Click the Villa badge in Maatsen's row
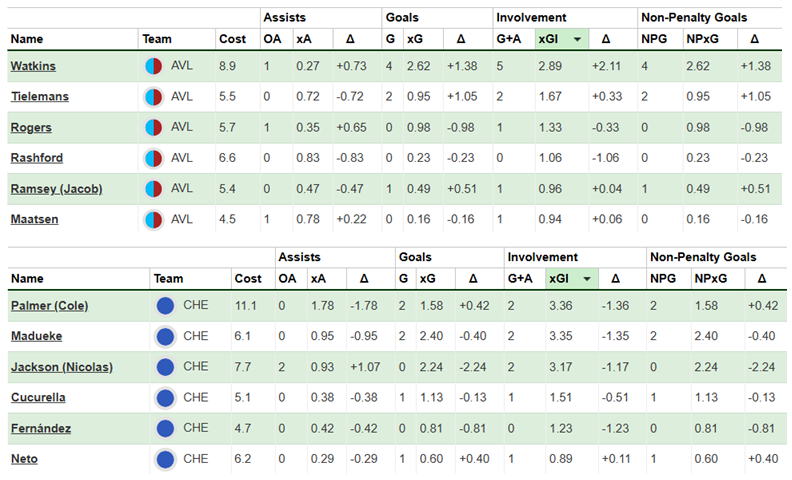The width and height of the screenshot is (792, 480). pos(154,219)
